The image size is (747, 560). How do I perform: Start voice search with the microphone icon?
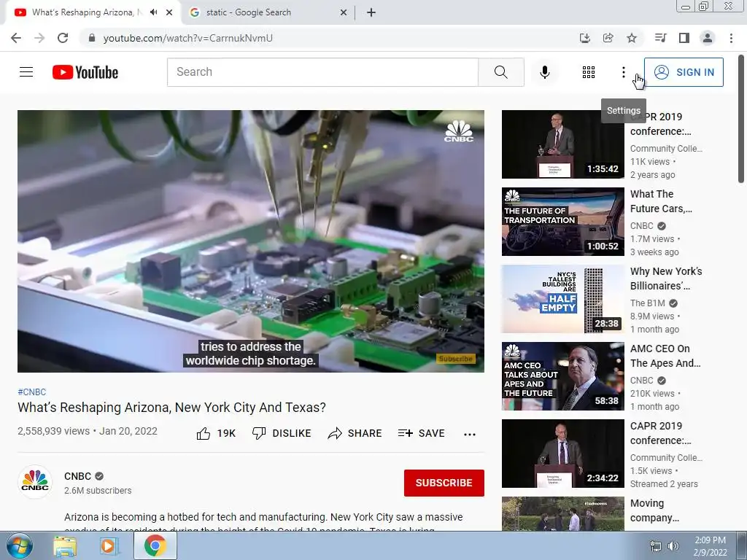click(544, 72)
